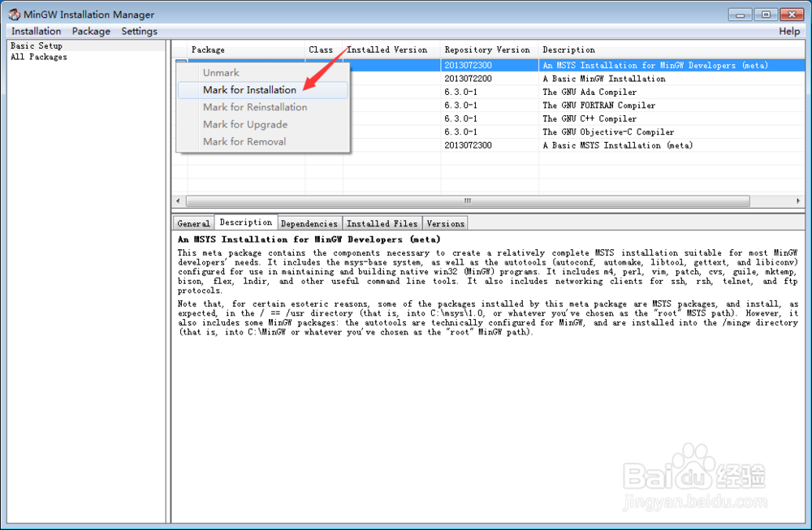Select 'A Basic MSYS Installation (meta)' row
The image size is (812, 530).
click(x=577, y=145)
